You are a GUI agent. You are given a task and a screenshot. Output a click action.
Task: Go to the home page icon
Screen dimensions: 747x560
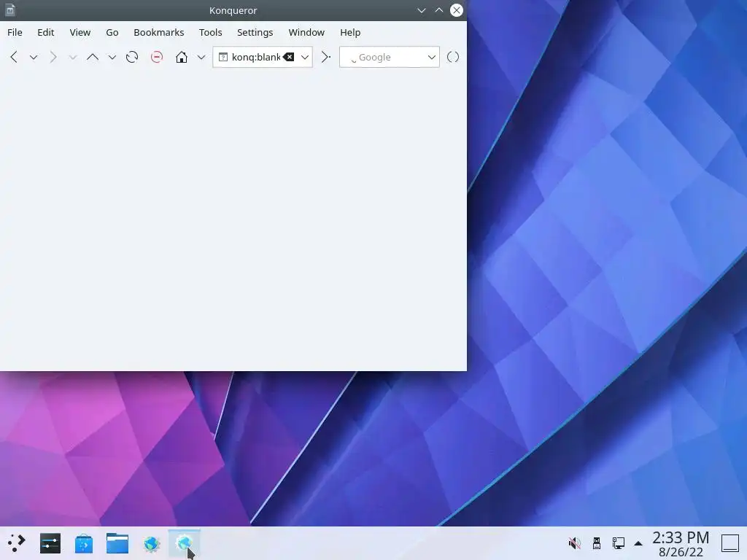(182, 57)
